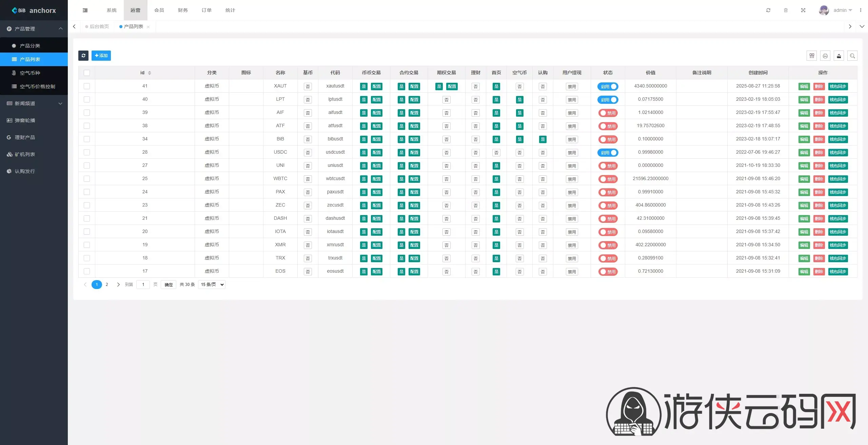The image size is (868, 445).
Task: Collapse sidebar with the menu fold icon
Action: coord(85,10)
